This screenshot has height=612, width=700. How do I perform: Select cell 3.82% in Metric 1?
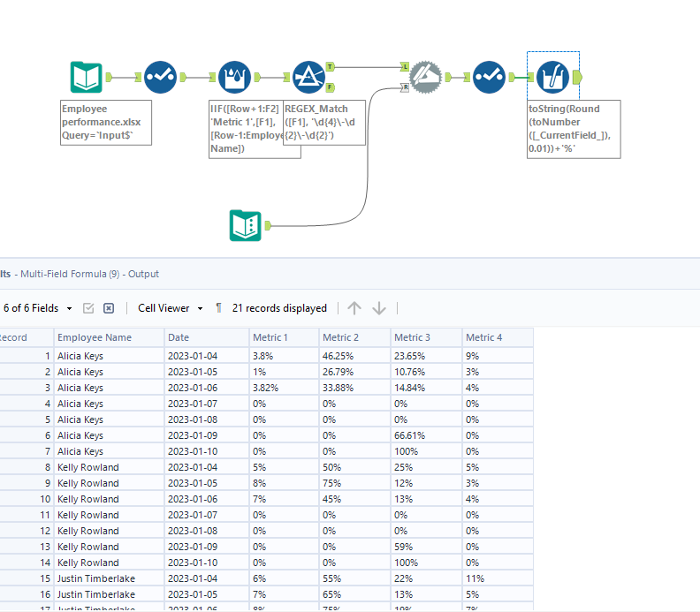284,388
